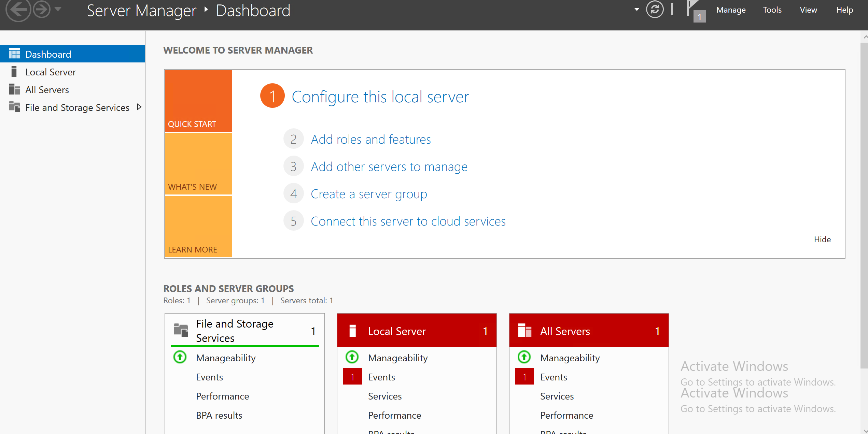
Task: Select the WHAT'S NEW orange tile
Action: 198,164
